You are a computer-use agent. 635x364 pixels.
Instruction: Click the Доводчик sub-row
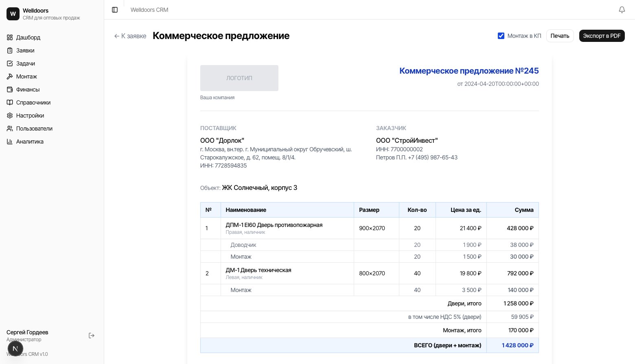(370, 245)
